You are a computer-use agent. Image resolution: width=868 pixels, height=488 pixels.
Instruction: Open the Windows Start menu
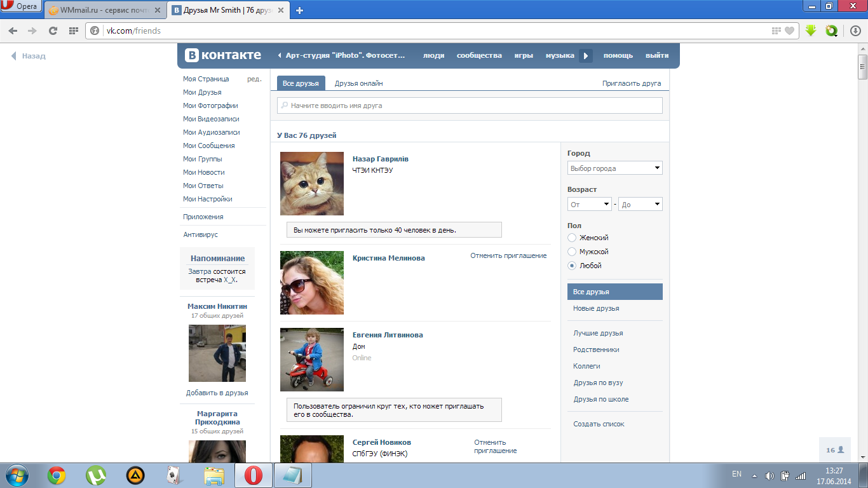(x=16, y=475)
